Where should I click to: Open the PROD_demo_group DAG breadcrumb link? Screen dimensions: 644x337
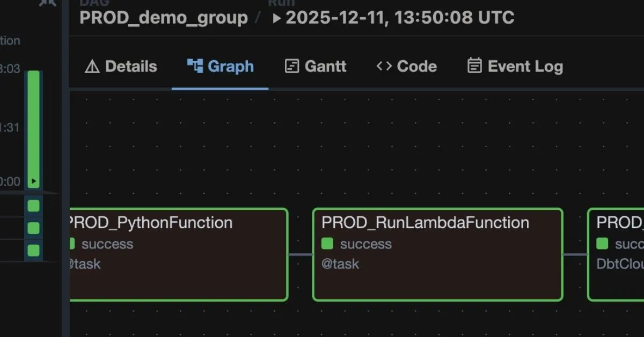pyautogui.click(x=164, y=17)
